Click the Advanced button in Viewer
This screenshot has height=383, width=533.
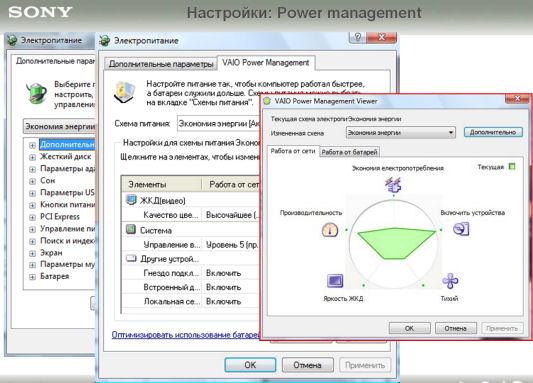pos(493,132)
